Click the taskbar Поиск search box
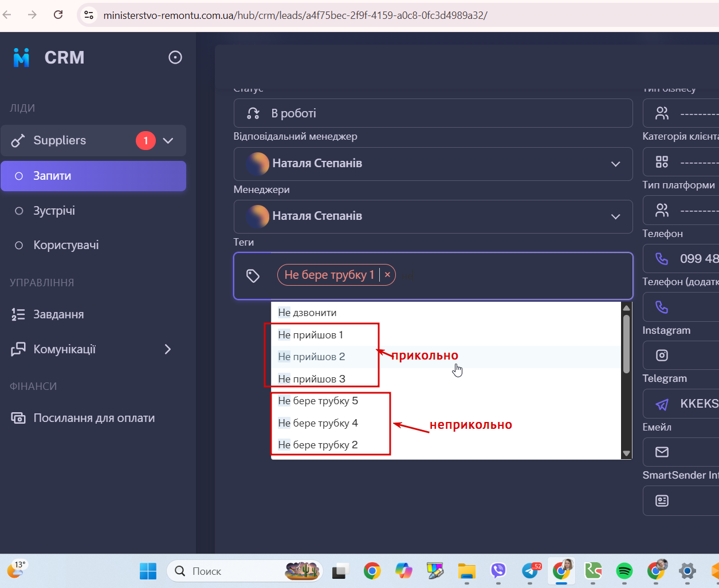This screenshot has width=719, height=588. point(245,571)
